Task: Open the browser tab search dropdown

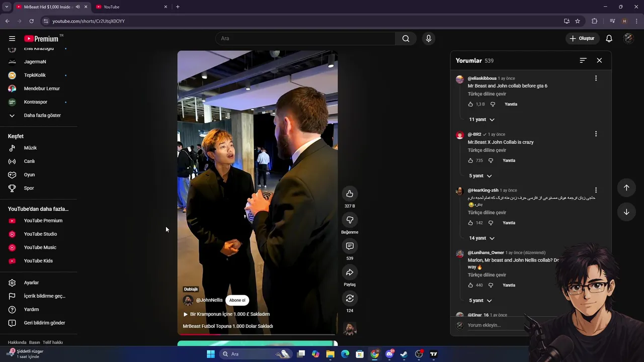Action: coord(7,7)
